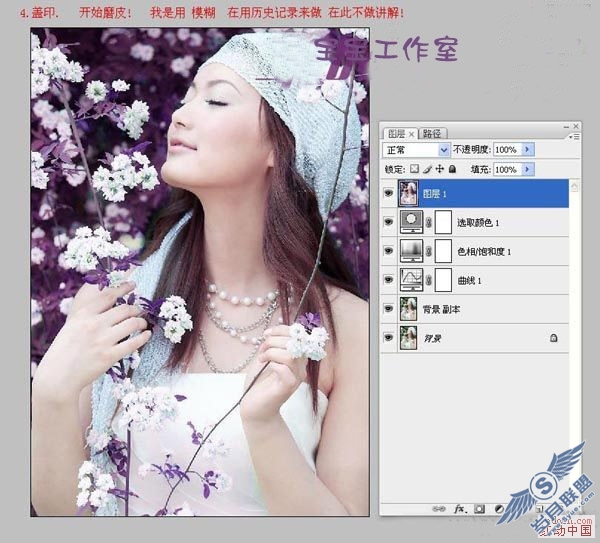
Task: Click the 选取颜色 1 layer mask thumbnail
Action: tap(443, 222)
